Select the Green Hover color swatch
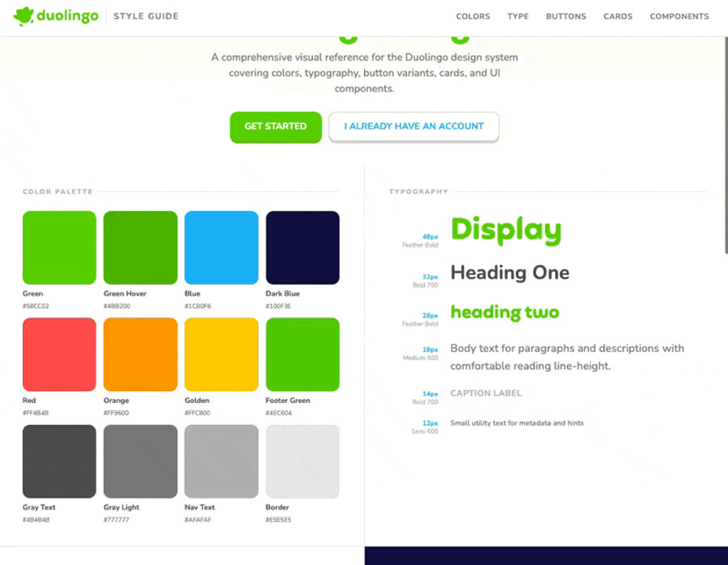 click(140, 248)
